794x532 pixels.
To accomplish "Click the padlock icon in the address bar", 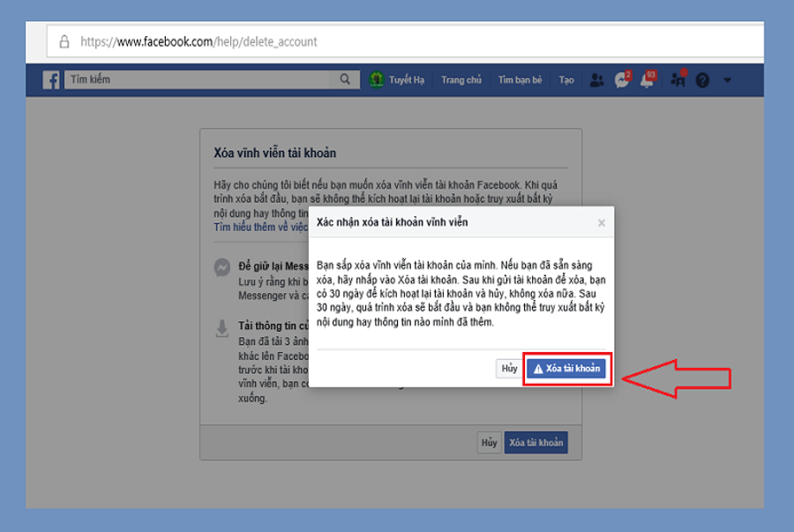I will [x=64, y=41].
